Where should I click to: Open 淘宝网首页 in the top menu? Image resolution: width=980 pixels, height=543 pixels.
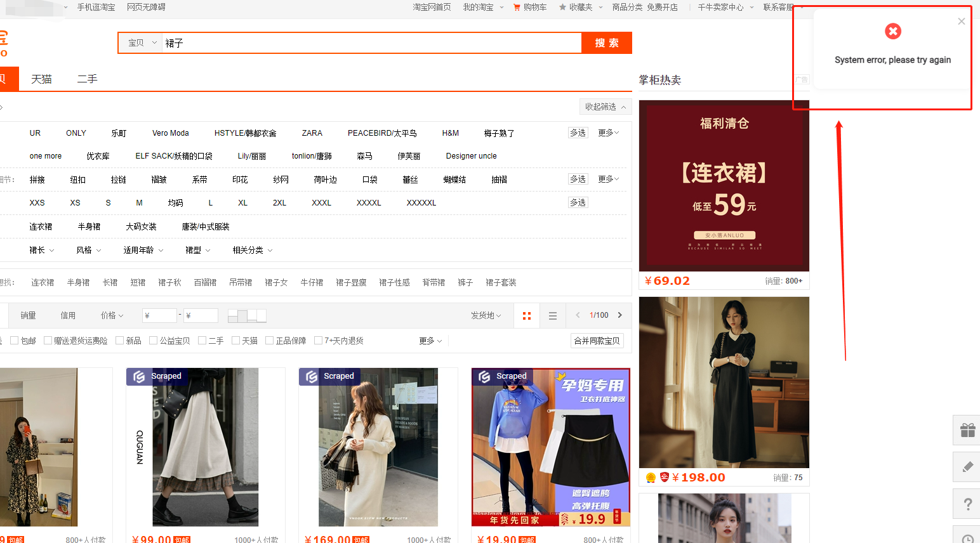point(432,7)
